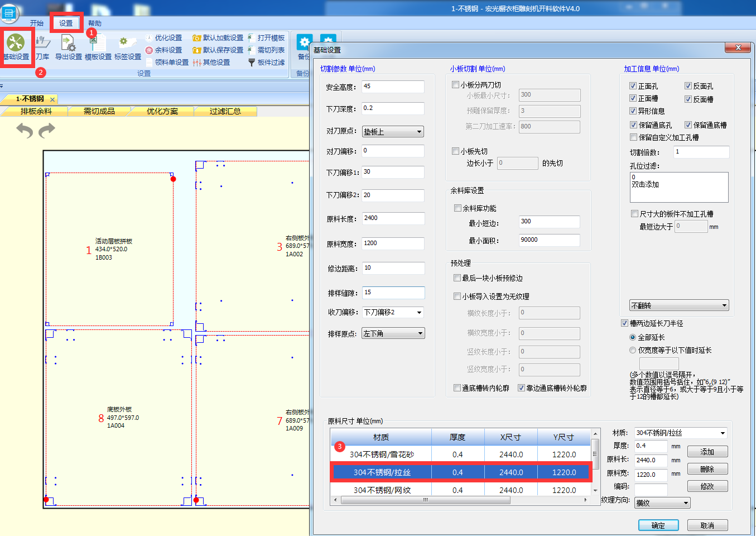
Task: Open the 开始 ribbon tab
Action: [x=37, y=23]
